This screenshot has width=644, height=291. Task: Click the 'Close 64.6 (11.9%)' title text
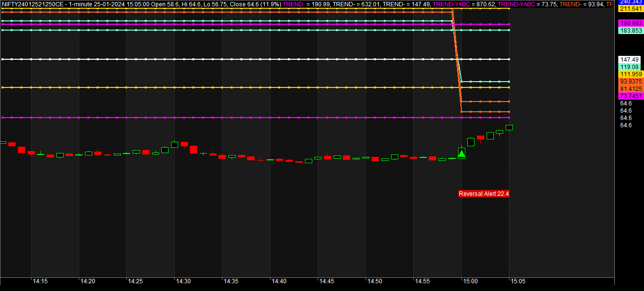pyautogui.click(x=255, y=4)
